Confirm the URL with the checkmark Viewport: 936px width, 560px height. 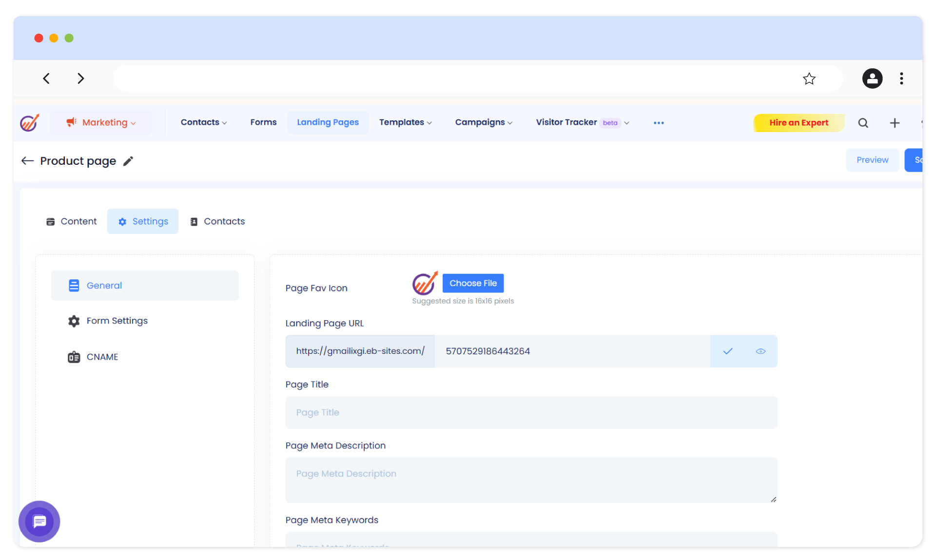[x=727, y=351]
